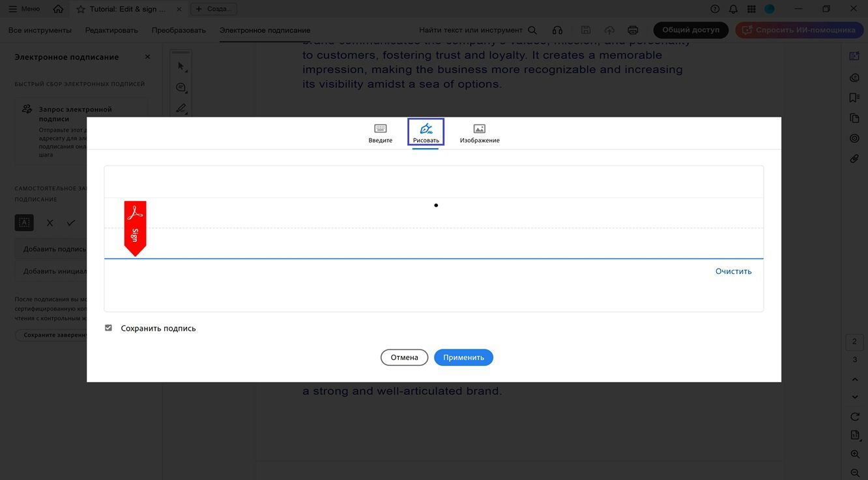Go to previous page with up chevron

click(855, 379)
